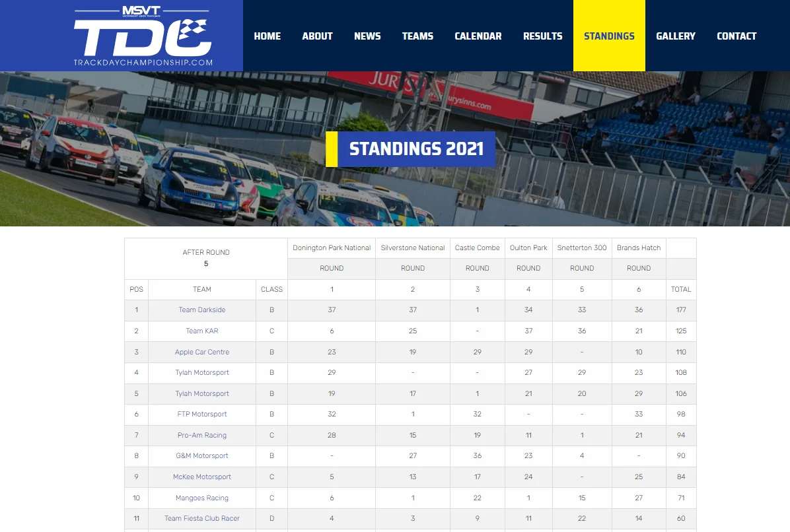Select the highlighted Standings tab
Screen dimensions: 790x532
click(x=609, y=36)
